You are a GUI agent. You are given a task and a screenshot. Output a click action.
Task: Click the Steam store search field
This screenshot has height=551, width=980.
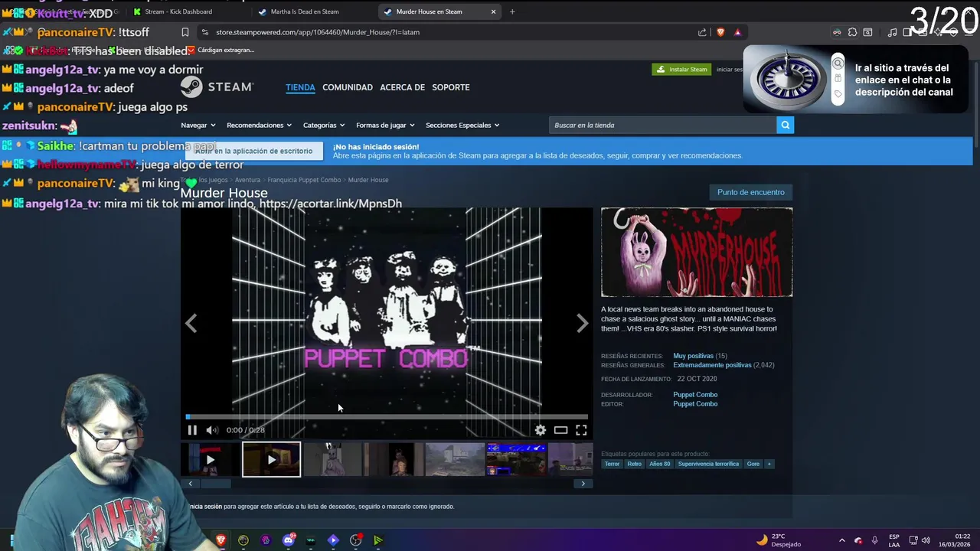[662, 125]
